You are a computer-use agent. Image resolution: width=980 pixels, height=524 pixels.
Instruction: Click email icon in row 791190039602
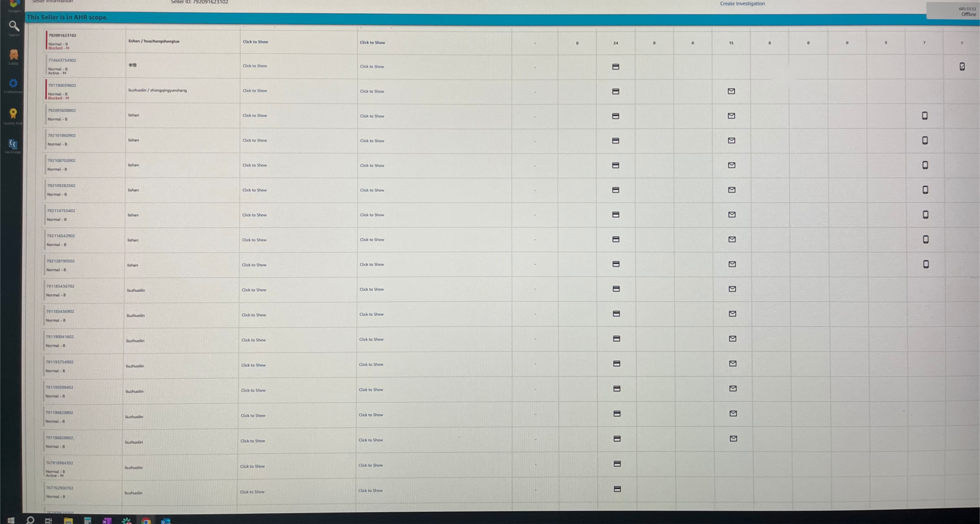coord(731,91)
